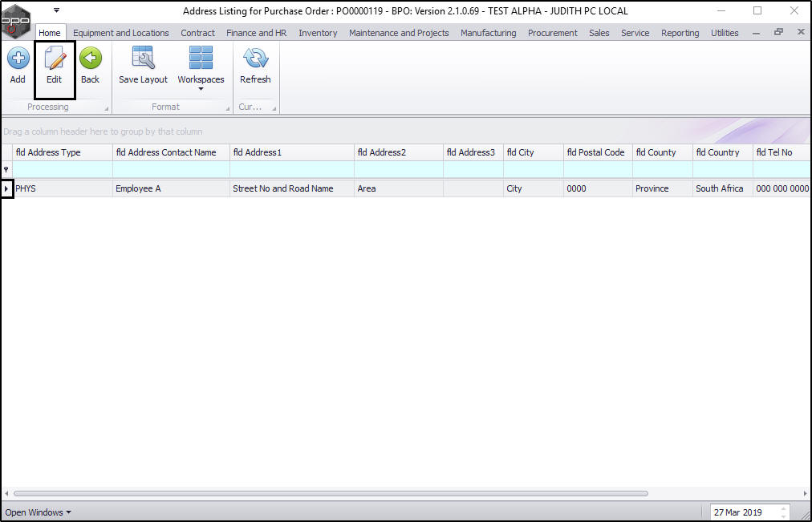812x522 pixels.
Task: Open the Open Windows dropdown
Action: [x=38, y=512]
